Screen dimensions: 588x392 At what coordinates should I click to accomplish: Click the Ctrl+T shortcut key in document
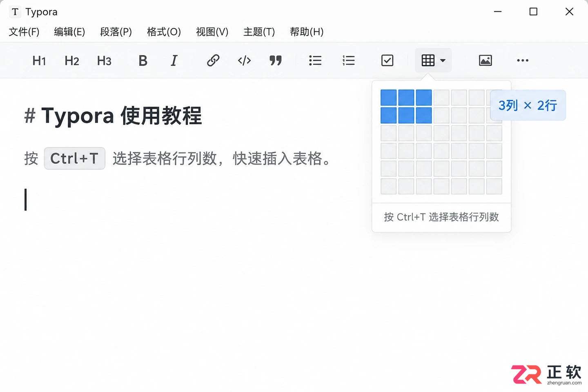(74, 158)
